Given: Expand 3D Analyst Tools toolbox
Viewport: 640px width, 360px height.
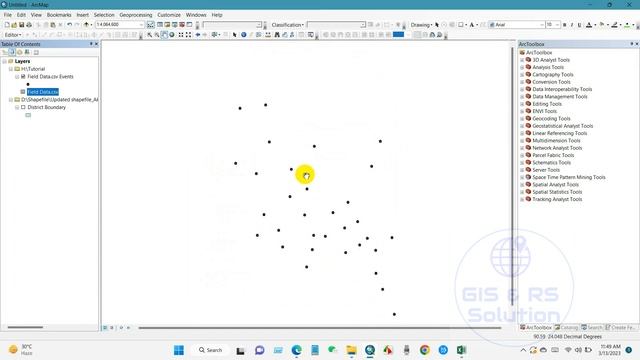Looking at the screenshot, I should coord(522,60).
